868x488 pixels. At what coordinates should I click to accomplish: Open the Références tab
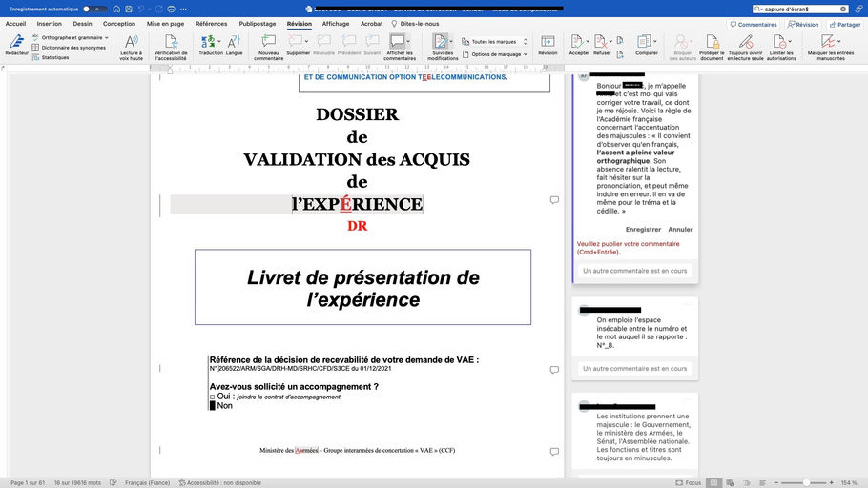(x=212, y=24)
